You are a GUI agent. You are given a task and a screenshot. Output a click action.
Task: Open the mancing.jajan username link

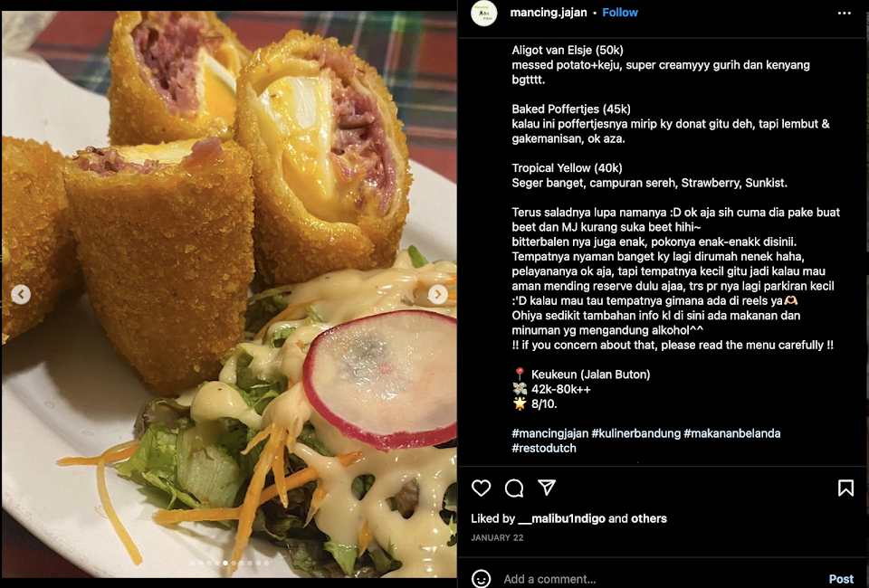coord(549,12)
